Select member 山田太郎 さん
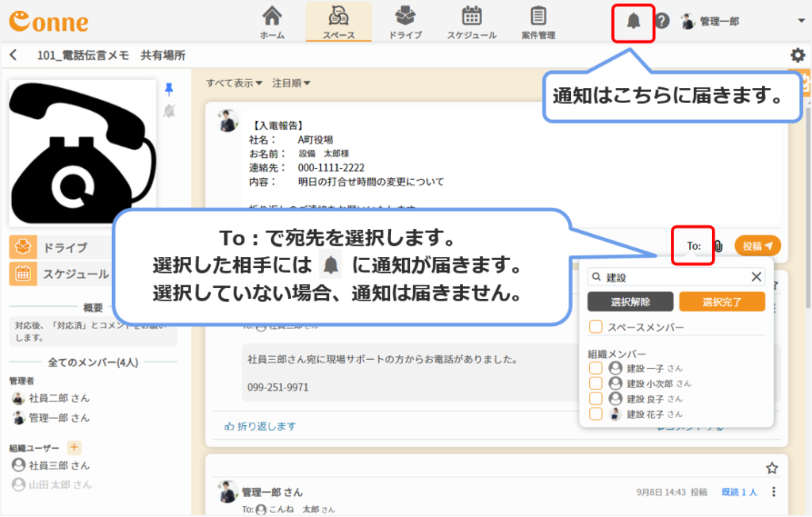Image resolution: width=812 pixels, height=517 pixels. coord(52,484)
